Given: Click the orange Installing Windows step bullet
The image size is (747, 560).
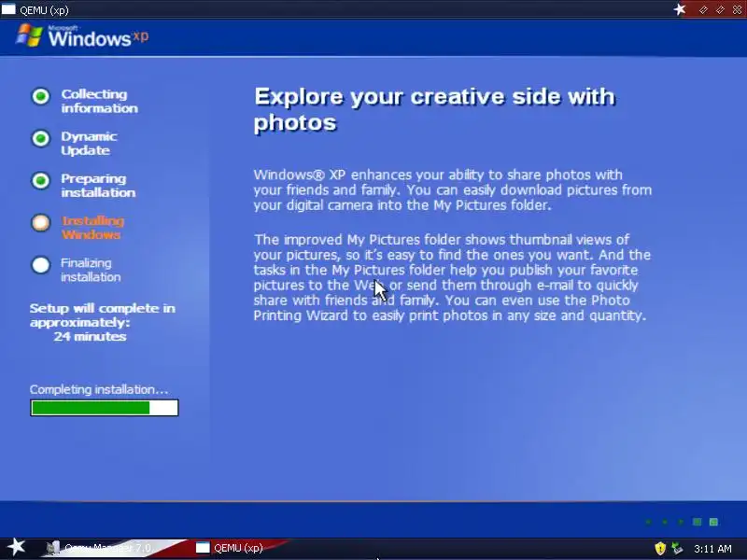Looking at the screenshot, I should tap(41, 222).
